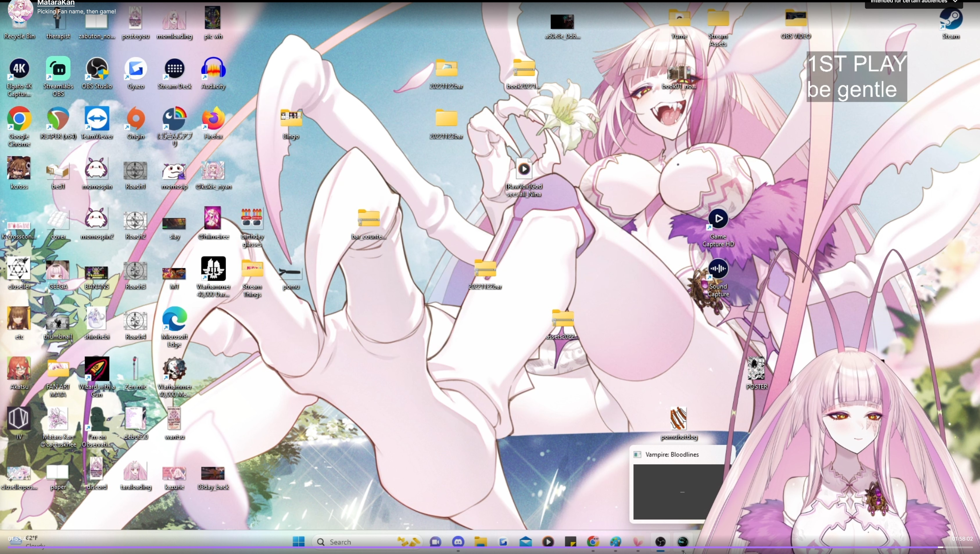Open the debut2.0 file
Image resolution: width=980 pixels, height=554 pixels.
tap(135, 423)
